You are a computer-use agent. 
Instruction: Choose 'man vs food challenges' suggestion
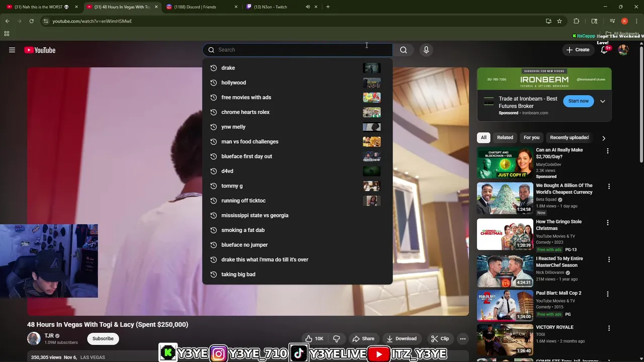pyautogui.click(x=297, y=141)
